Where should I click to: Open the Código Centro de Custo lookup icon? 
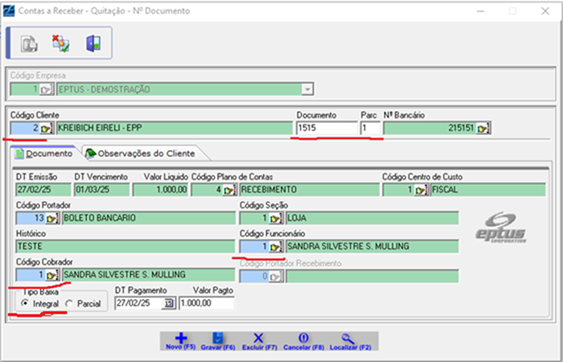click(421, 190)
